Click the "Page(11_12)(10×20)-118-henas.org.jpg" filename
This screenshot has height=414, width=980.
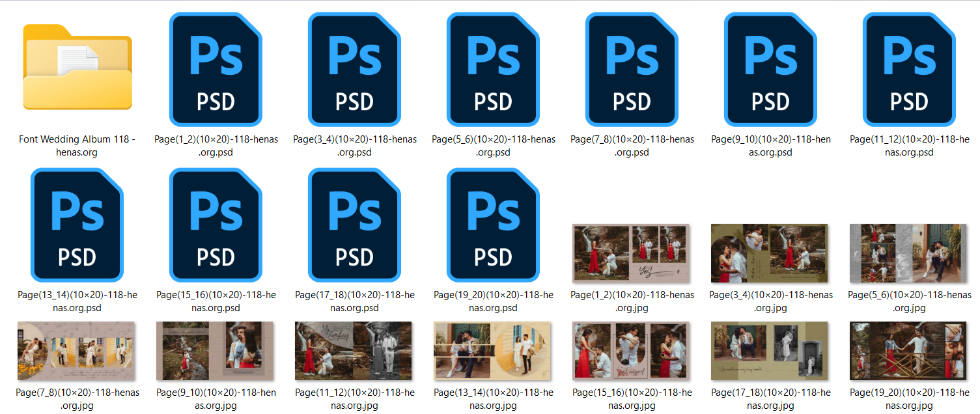pyautogui.click(x=355, y=399)
